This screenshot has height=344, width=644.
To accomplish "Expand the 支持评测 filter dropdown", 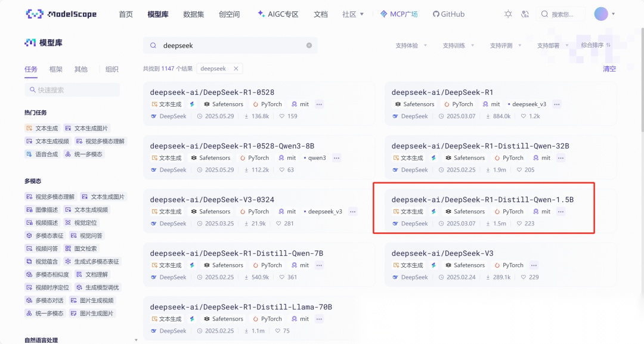I will (506, 45).
